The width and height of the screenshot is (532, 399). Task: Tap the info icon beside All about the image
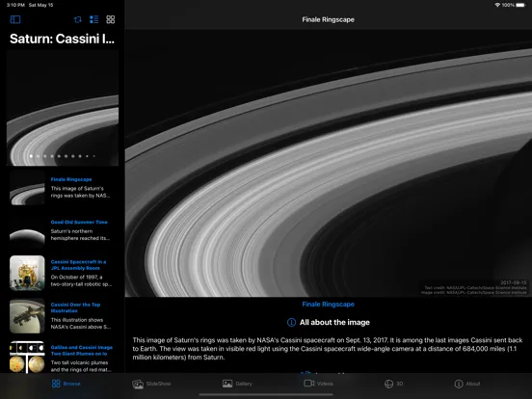click(291, 322)
